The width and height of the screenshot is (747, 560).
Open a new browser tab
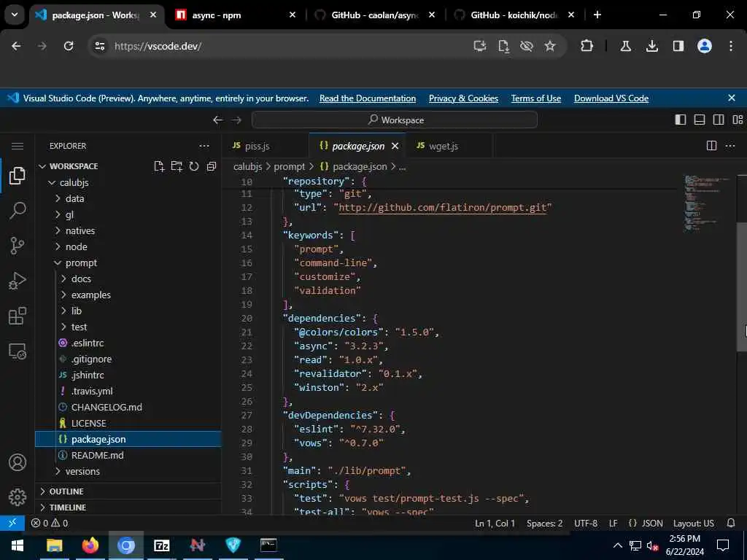[597, 15]
